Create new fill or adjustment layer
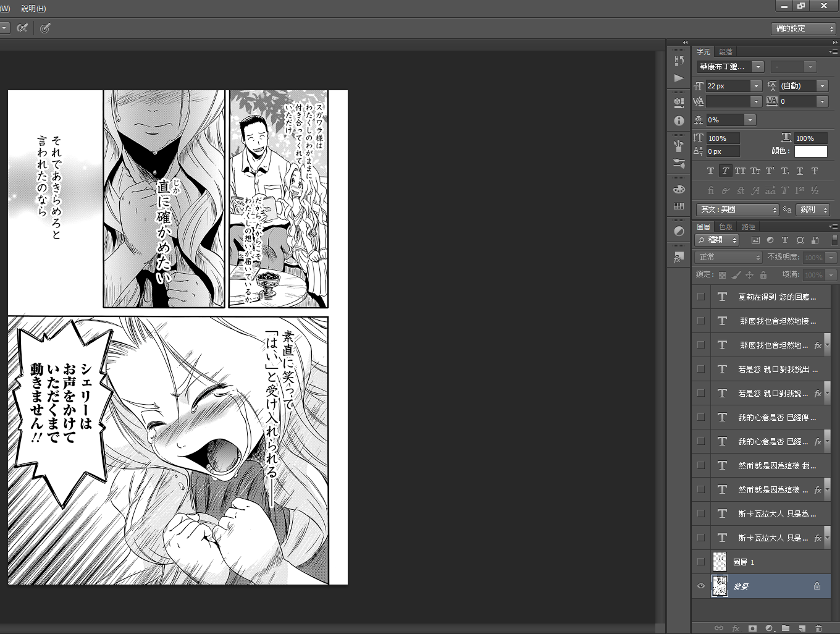The image size is (840, 634). click(x=770, y=628)
